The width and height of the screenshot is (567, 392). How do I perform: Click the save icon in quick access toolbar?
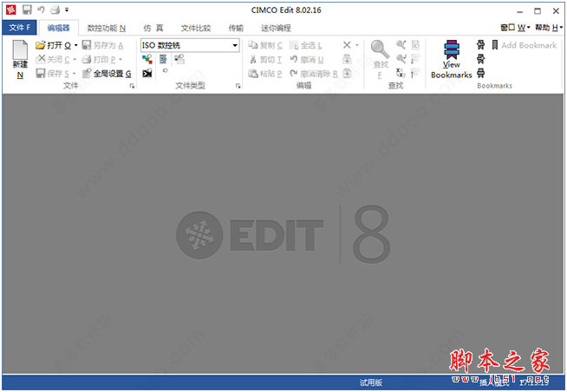tap(27, 10)
